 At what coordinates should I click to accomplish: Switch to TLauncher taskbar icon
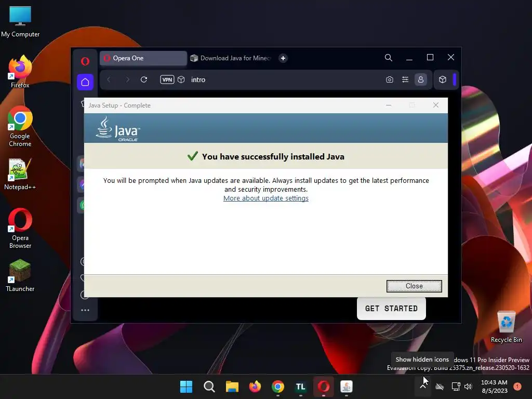(301, 387)
